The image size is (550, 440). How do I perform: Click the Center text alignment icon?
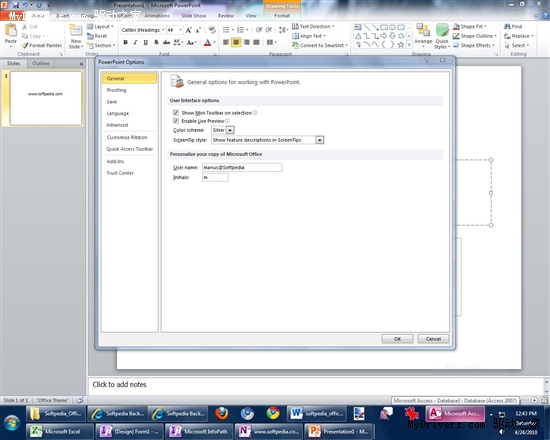[236, 42]
